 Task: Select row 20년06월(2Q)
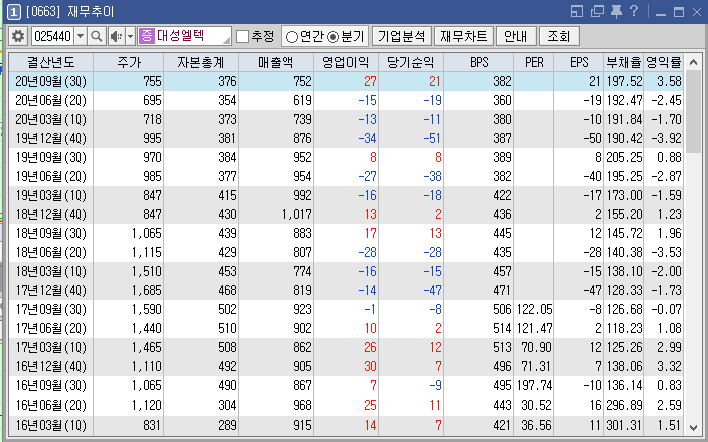click(x=346, y=100)
